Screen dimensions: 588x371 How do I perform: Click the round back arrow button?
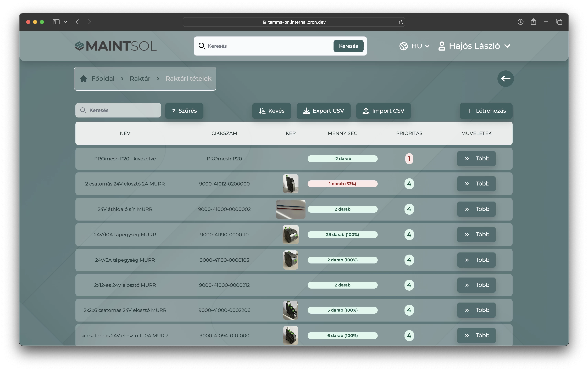(x=506, y=79)
